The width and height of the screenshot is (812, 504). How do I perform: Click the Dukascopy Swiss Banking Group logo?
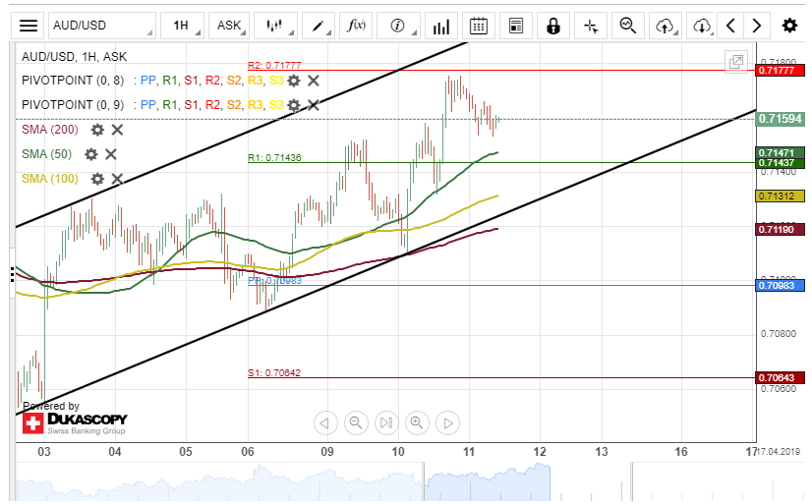tap(75, 423)
